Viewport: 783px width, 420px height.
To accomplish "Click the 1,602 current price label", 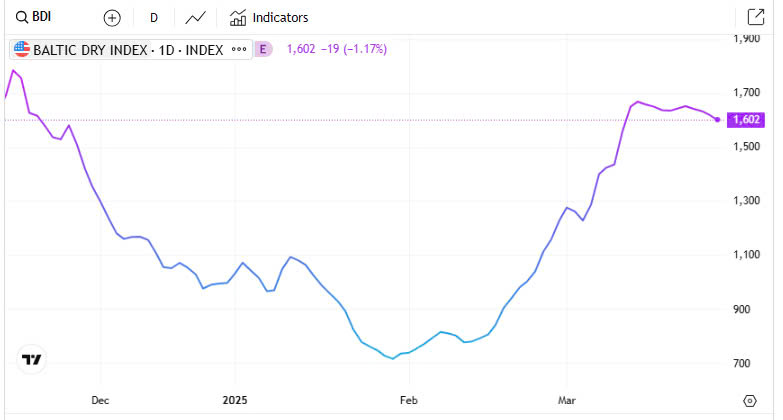I will pyautogui.click(x=746, y=119).
